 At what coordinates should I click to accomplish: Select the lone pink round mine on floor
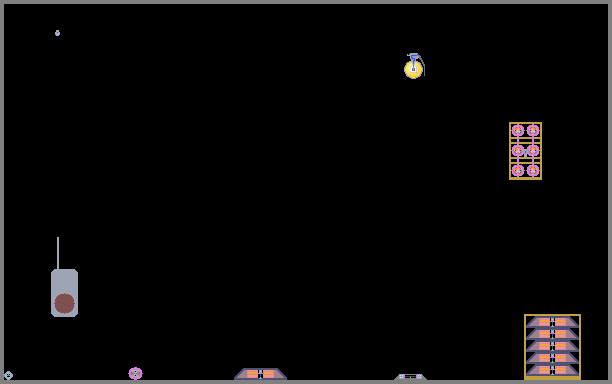135,373
